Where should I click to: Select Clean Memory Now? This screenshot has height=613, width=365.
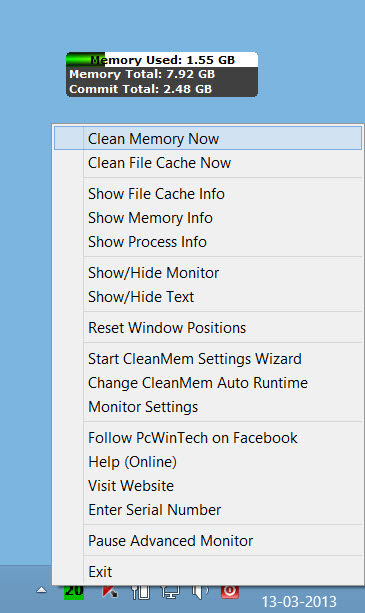point(208,138)
